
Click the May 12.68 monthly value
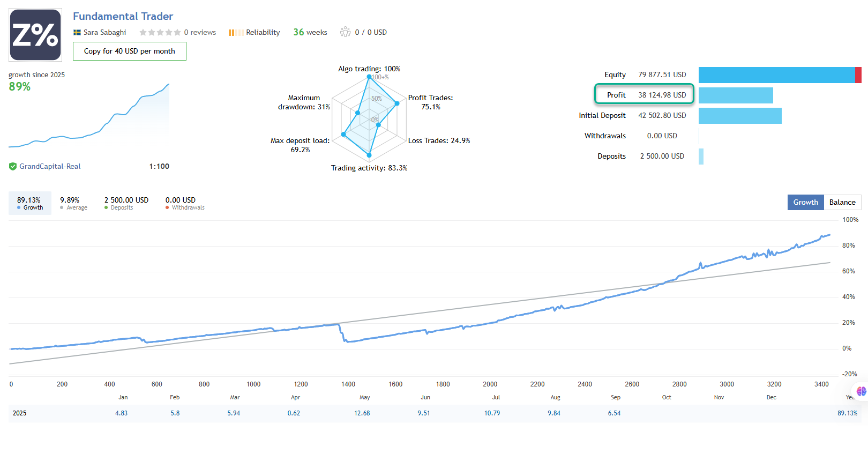click(x=362, y=413)
